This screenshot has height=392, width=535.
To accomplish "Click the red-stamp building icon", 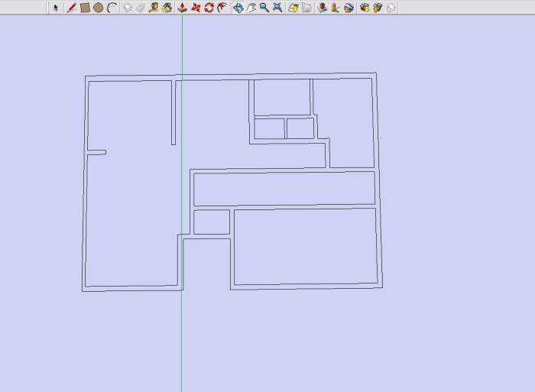I will point(322,8).
